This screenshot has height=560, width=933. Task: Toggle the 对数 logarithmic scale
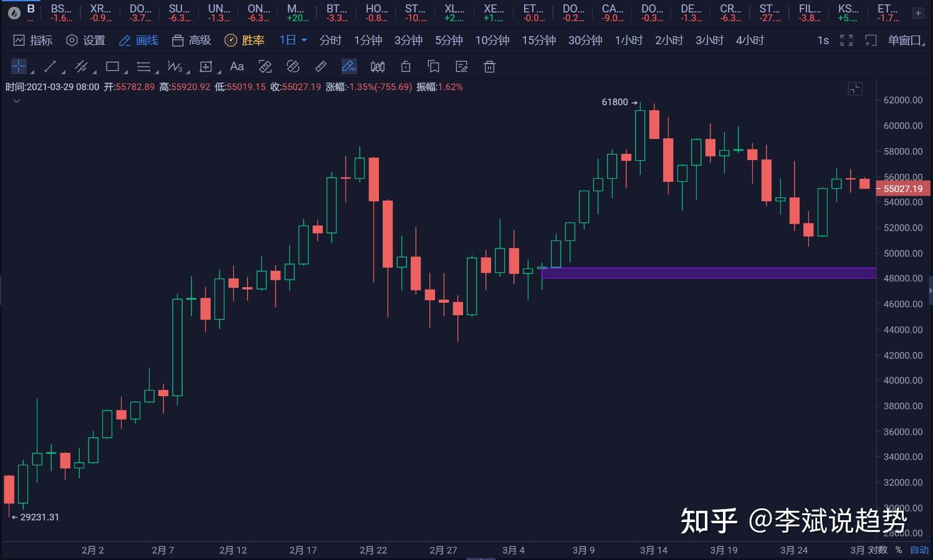pyautogui.click(x=878, y=550)
